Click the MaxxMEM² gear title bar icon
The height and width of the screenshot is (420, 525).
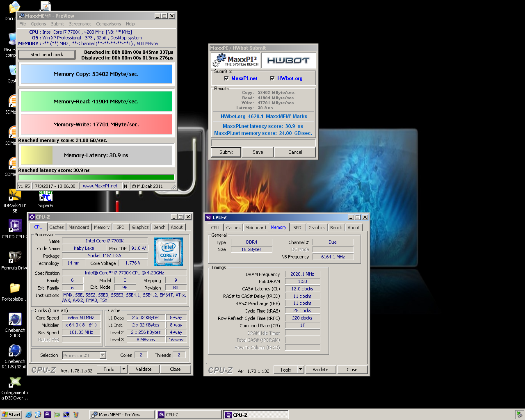click(x=21, y=16)
